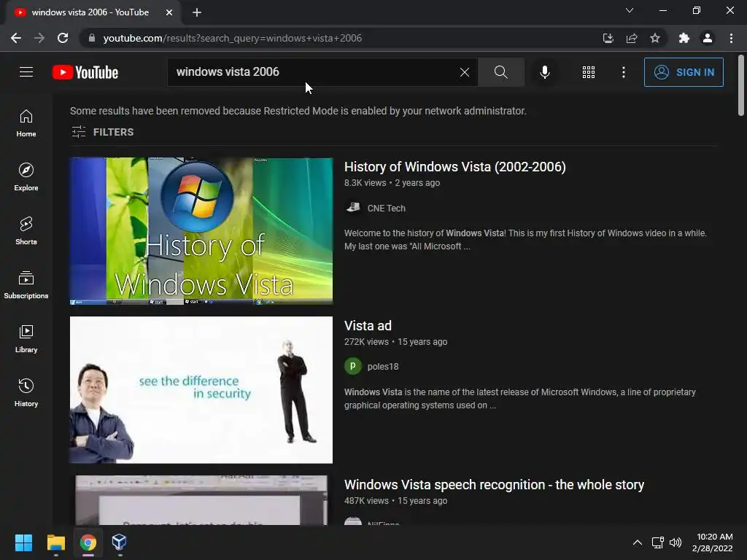Open a new browser tab
The image size is (747, 560).
click(x=197, y=12)
